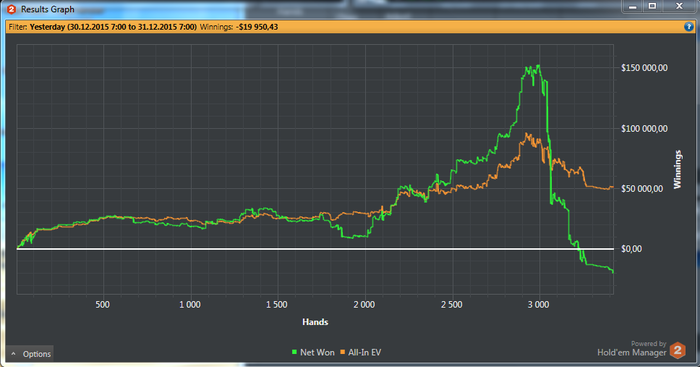The image size is (700, 367).
Task: Click the Results Graph window title
Action: click(48, 9)
